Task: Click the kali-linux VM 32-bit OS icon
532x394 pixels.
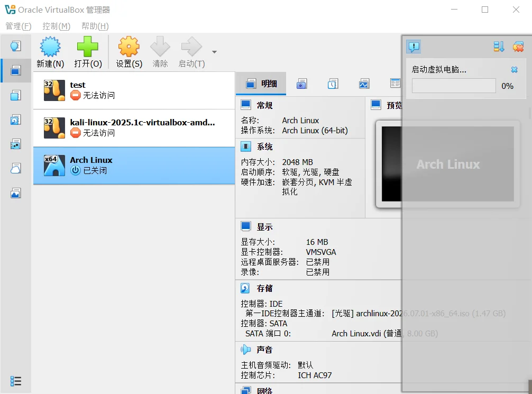Action: pyautogui.click(x=54, y=128)
